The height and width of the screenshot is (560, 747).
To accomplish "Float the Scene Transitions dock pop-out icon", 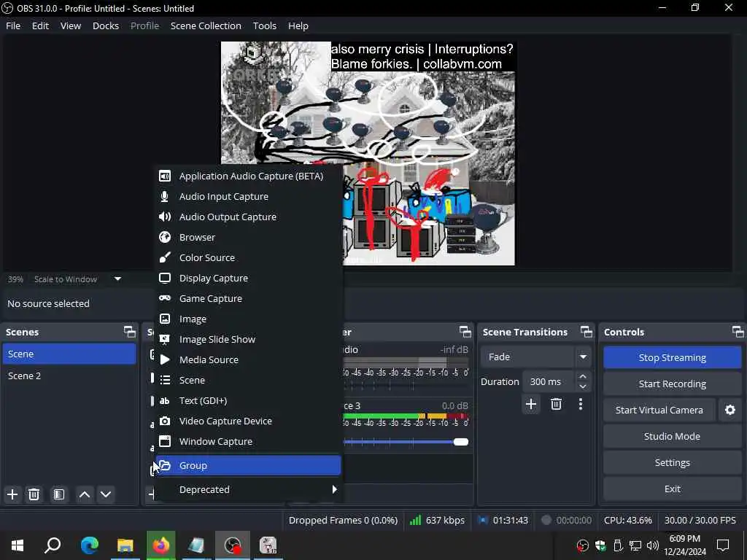I will click(x=587, y=332).
